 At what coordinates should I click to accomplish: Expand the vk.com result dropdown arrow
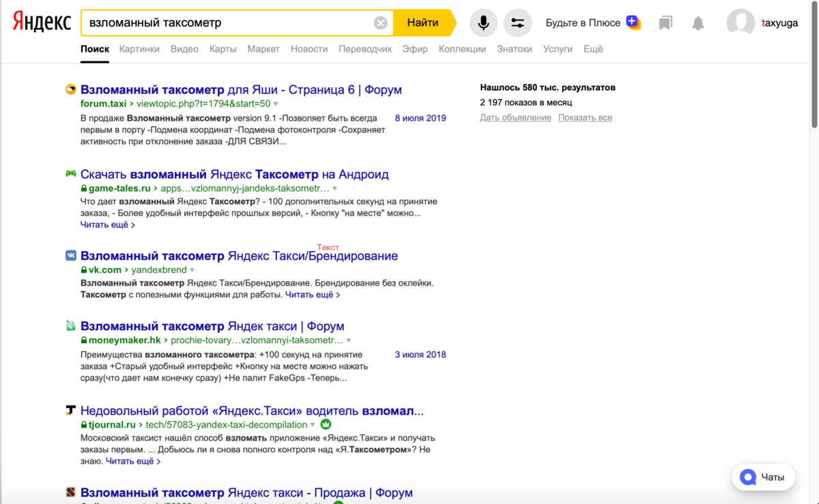192,271
